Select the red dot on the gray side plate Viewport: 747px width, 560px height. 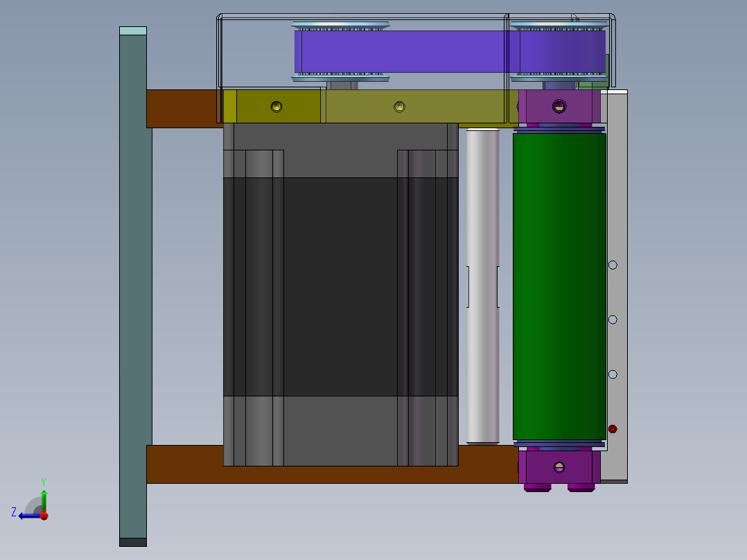pyautogui.click(x=613, y=429)
